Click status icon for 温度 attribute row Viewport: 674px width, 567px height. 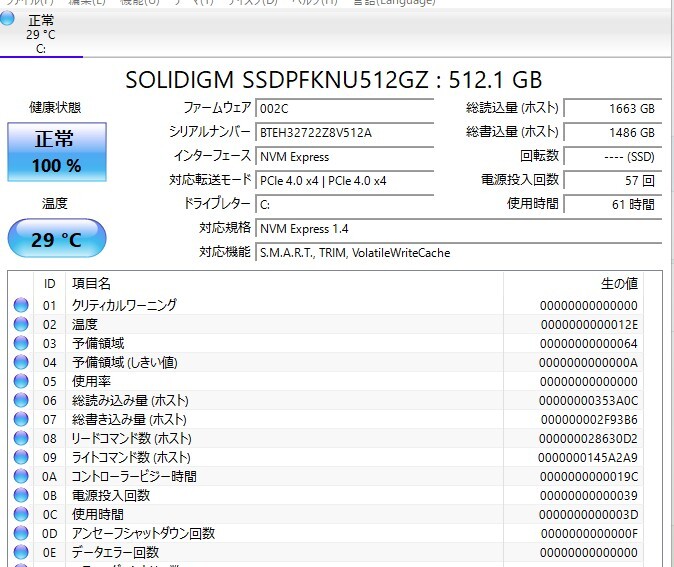click(21, 324)
